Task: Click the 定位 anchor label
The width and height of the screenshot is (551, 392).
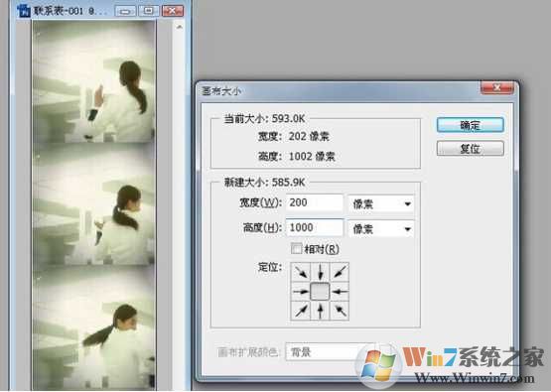Action: pos(270,268)
